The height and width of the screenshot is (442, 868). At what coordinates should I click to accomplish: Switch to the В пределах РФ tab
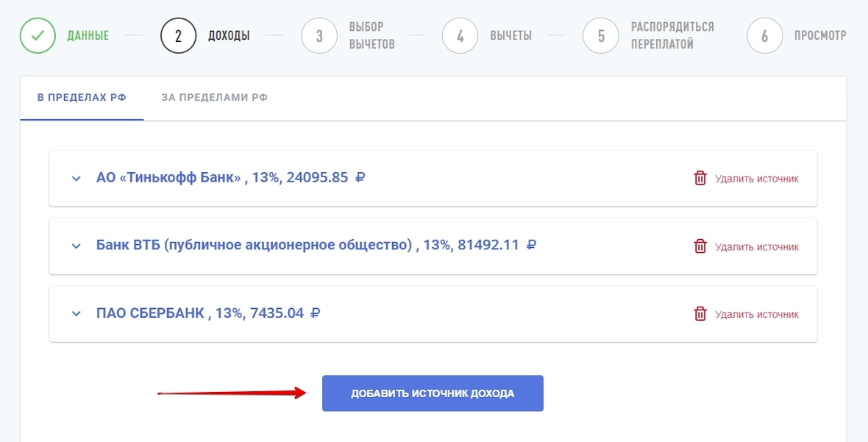82,97
